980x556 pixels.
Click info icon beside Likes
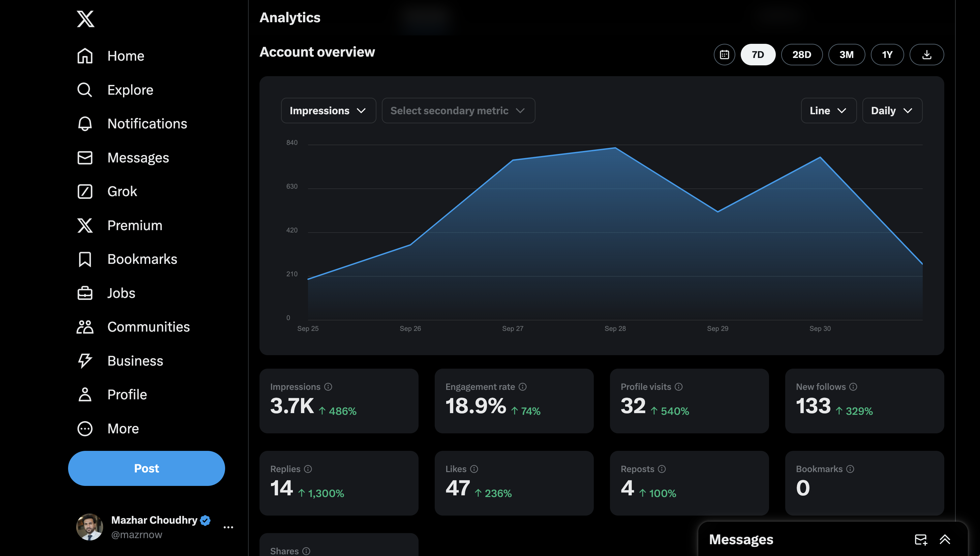pos(474,469)
